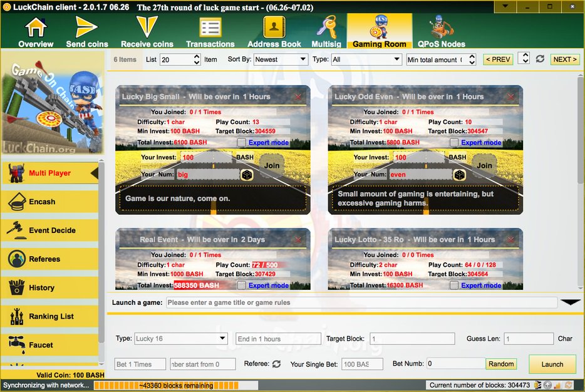Click the Target Block input field
The width and height of the screenshot is (585, 392).
click(x=412, y=339)
